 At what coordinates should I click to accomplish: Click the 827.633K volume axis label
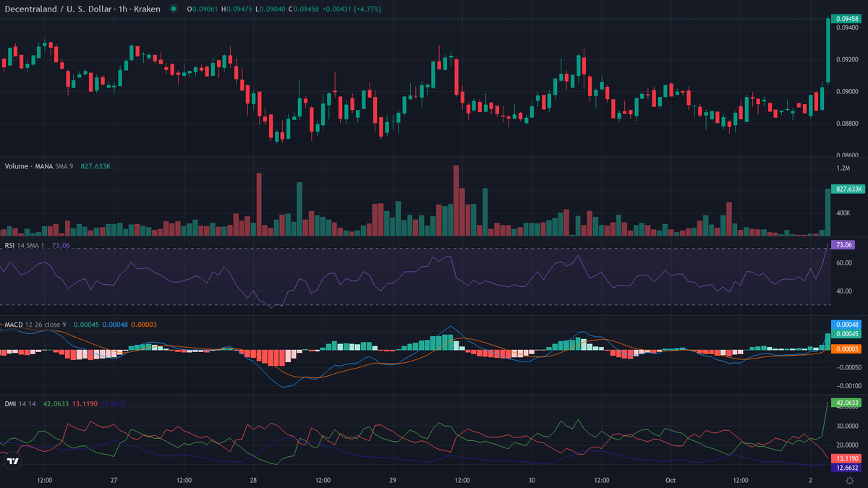pos(848,189)
